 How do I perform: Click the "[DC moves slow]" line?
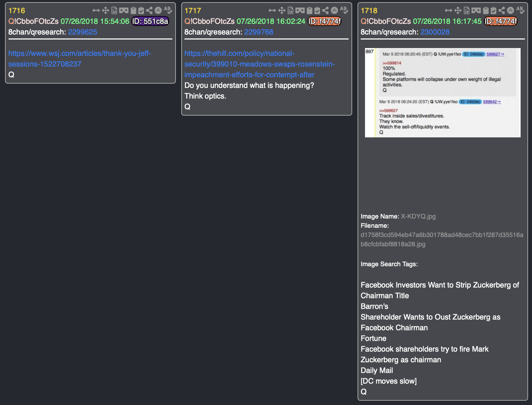388,381
